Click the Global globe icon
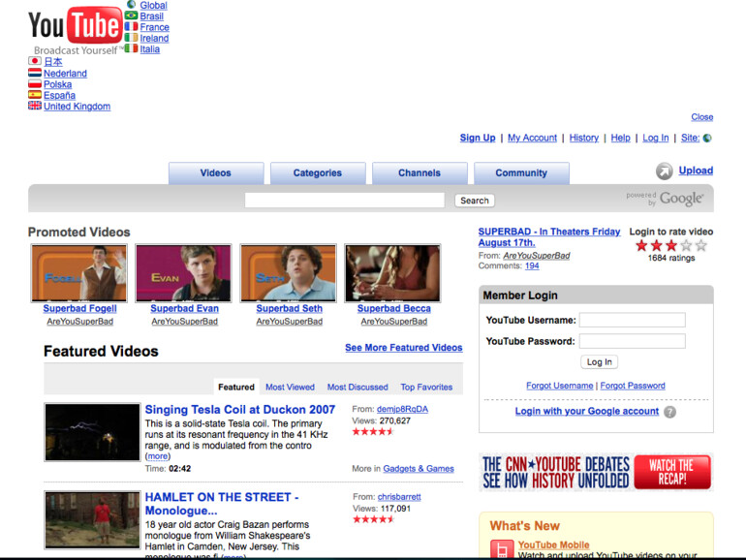Viewport: 746px width, 560px height. [x=132, y=5]
